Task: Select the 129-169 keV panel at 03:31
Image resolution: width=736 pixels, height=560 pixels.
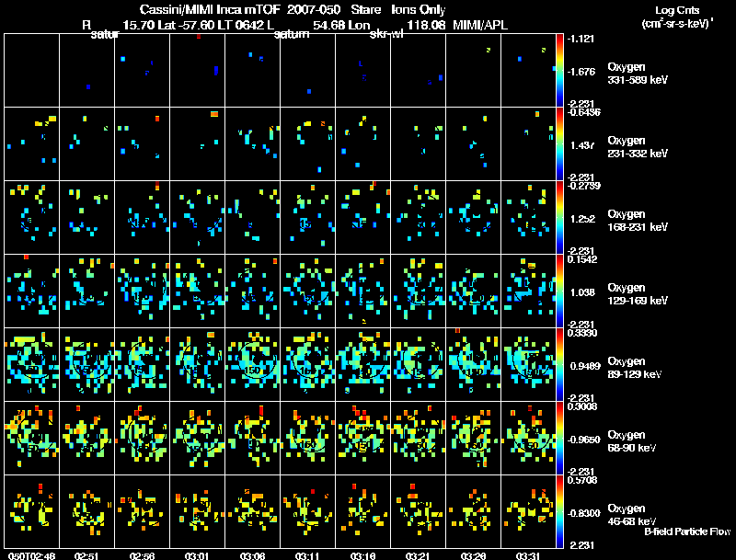Action: pos(529,291)
